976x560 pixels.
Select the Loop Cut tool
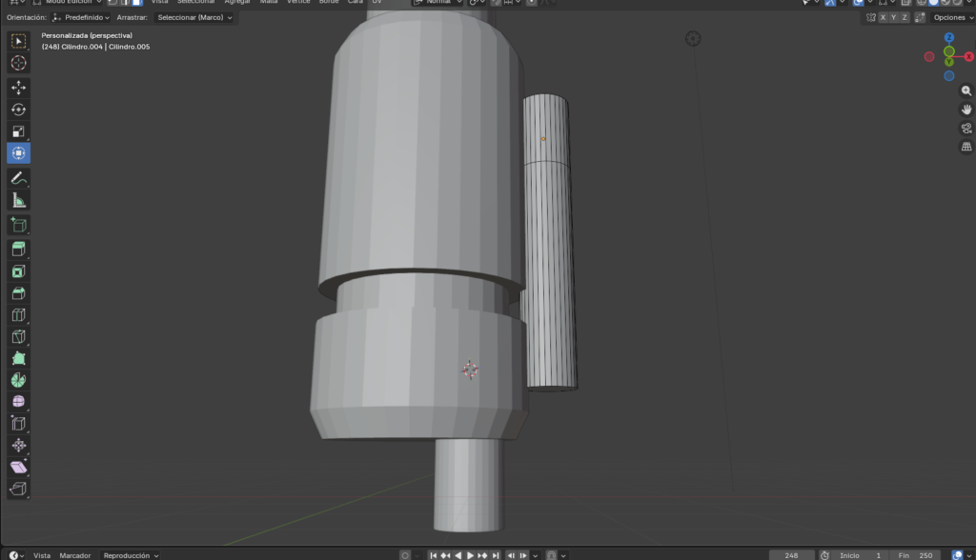coord(19,315)
